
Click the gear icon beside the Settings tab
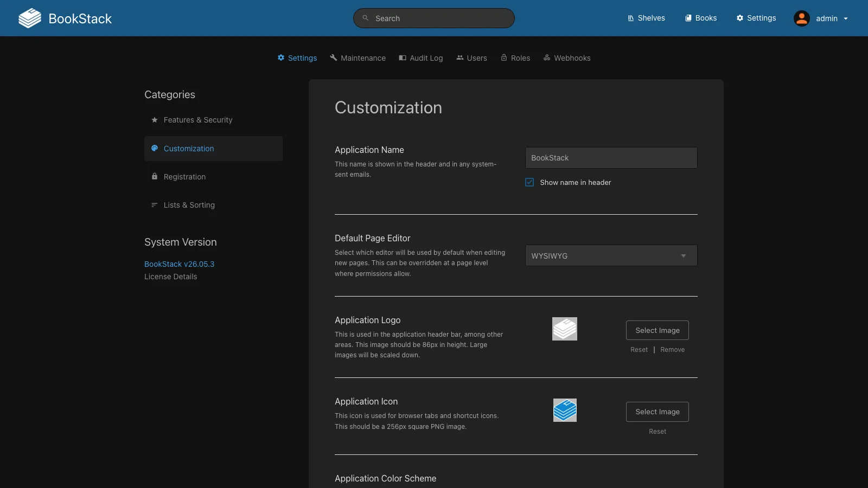point(281,57)
